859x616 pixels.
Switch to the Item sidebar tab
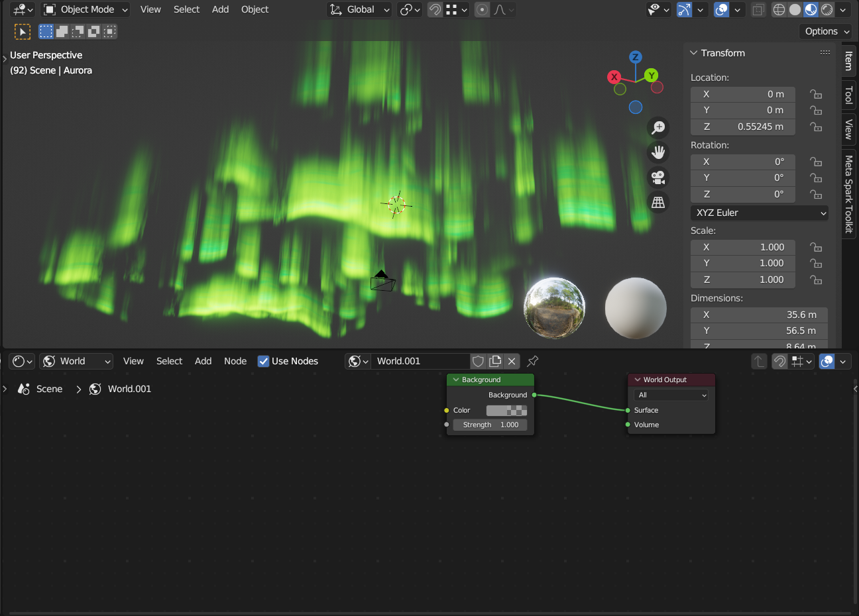848,62
